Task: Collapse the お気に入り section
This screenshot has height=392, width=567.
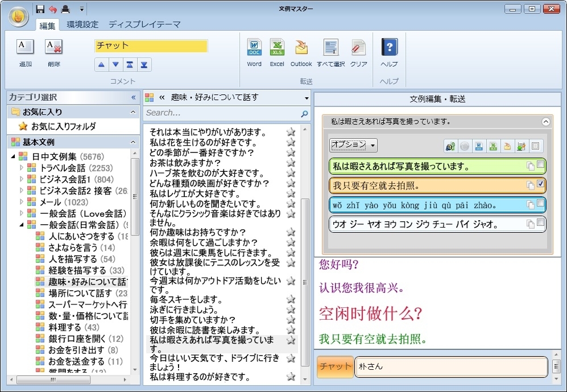Action: point(133,112)
